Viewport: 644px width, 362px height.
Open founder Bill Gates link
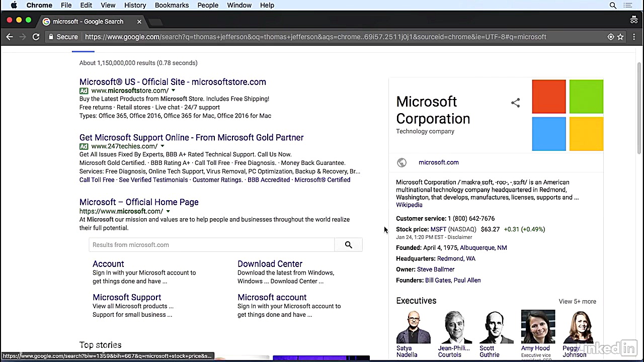[438, 281]
